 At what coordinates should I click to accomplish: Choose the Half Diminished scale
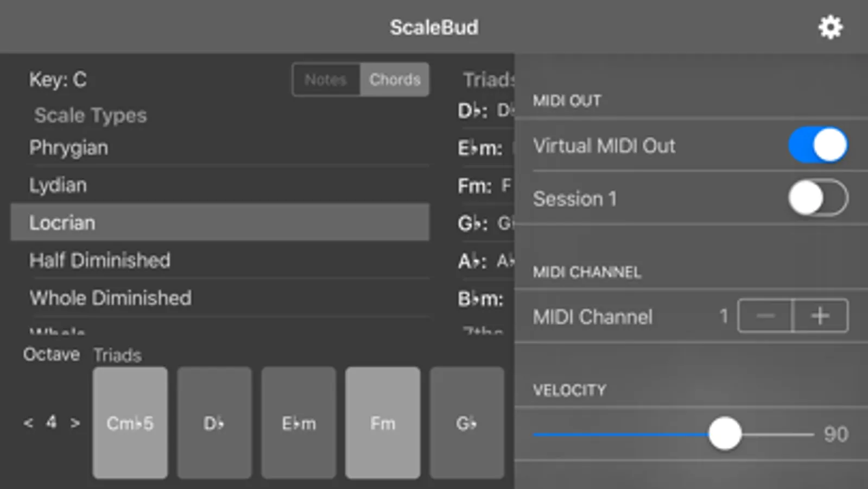[x=220, y=260]
